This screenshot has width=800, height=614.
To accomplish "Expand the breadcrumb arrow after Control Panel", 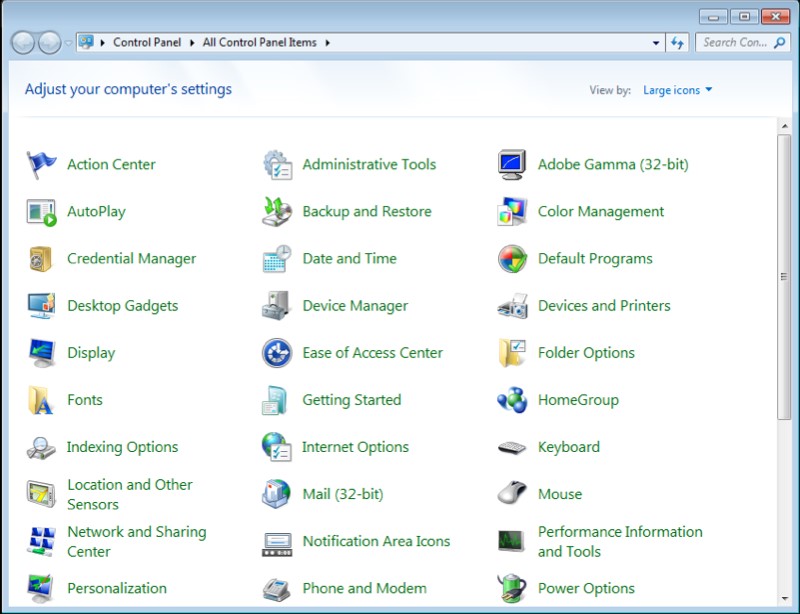I will [x=193, y=43].
